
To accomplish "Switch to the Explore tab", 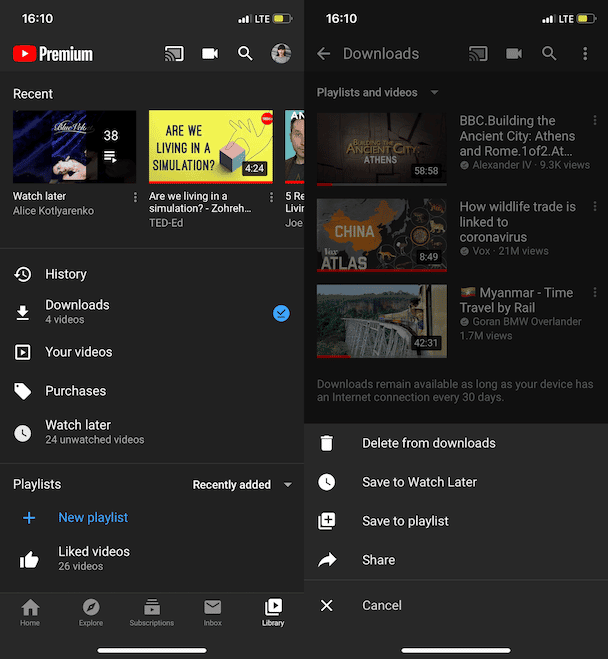I will pyautogui.click(x=91, y=612).
